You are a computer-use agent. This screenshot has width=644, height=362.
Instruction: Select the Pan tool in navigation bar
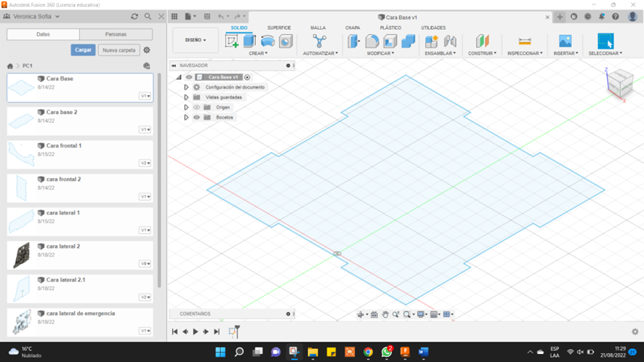pos(385,314)
